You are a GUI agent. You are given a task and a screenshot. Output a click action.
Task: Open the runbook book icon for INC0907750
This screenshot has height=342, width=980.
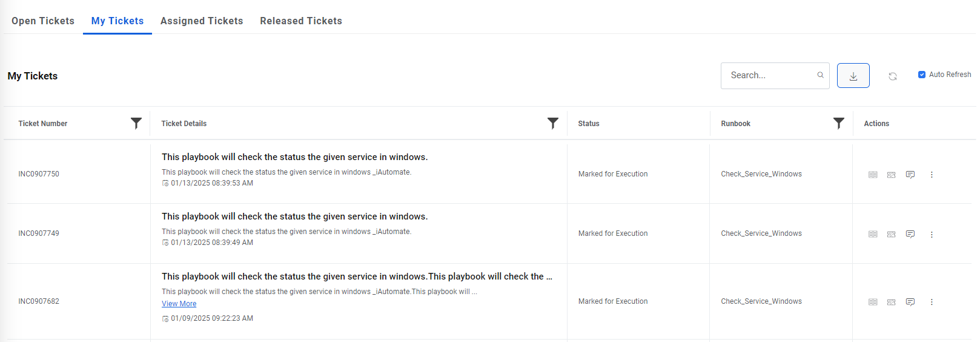[x=873, y=175]
